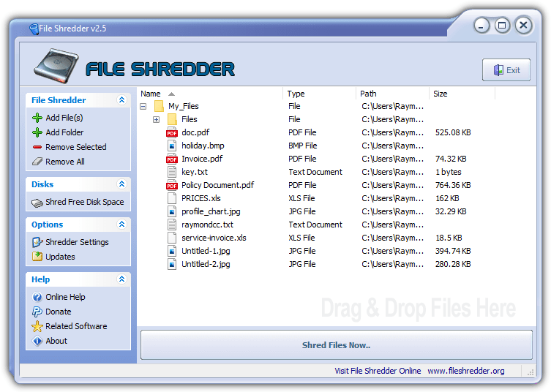The width and height of the screenshot is (551, 392).
Task: Click the eraser icon for Remove All
Action: (x=37, y=162)
